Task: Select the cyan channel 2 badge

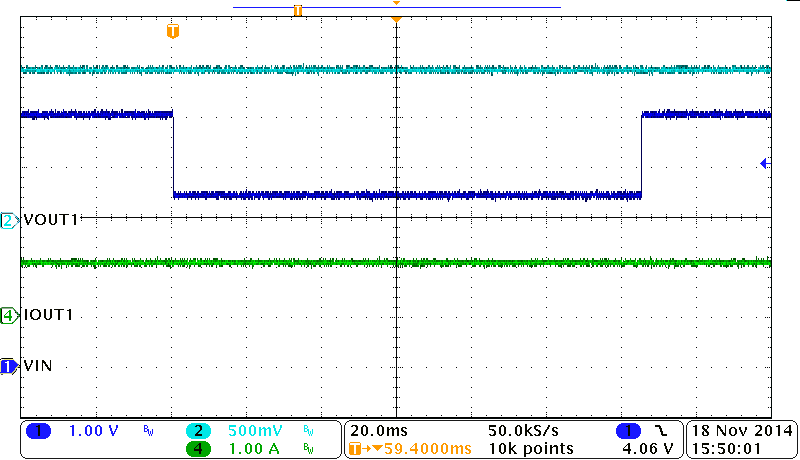Action: tap(198, 431)
